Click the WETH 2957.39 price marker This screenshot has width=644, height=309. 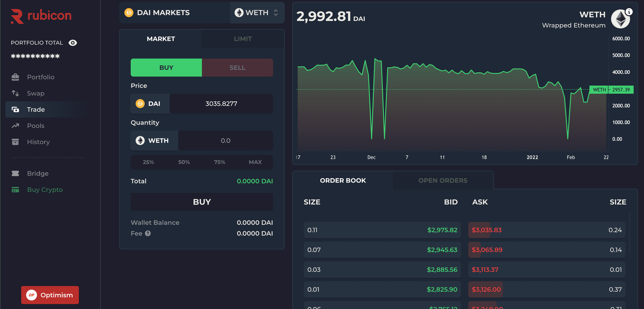[611, 89]
